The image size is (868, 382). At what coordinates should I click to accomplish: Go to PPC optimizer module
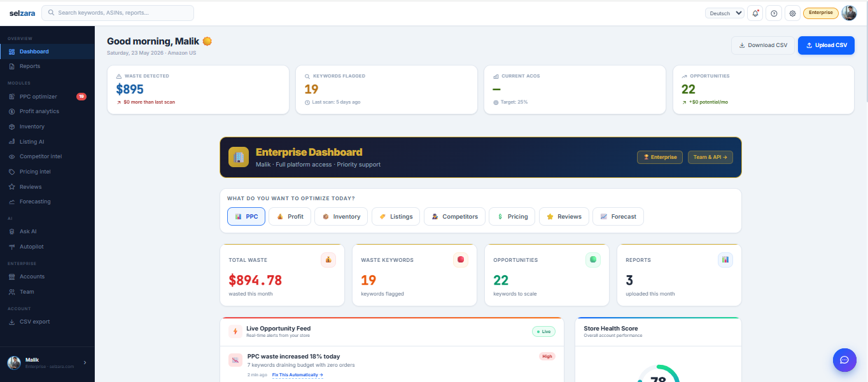tap(47, 97)
